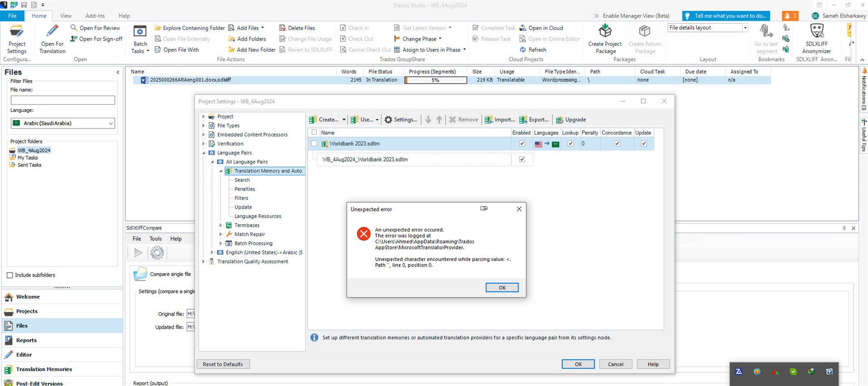Click Tell me what you want to do
The width and height of the screenshot is (868, 386).
[726, 16]
